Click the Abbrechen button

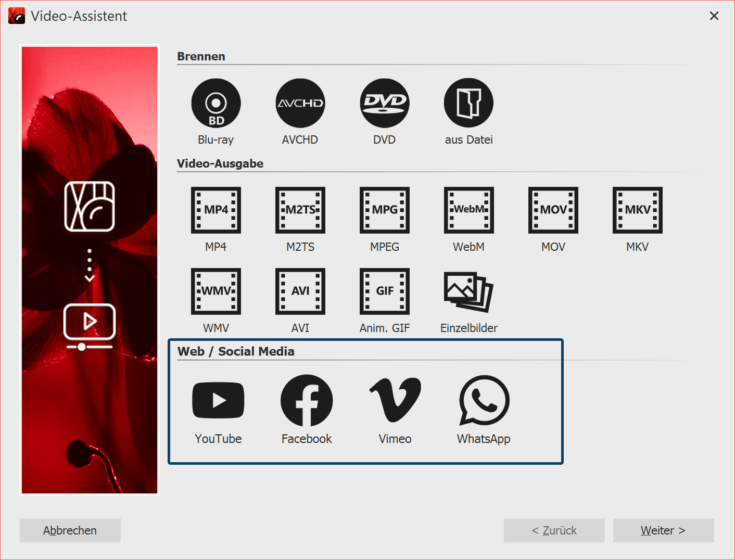(x=70, y=530)
